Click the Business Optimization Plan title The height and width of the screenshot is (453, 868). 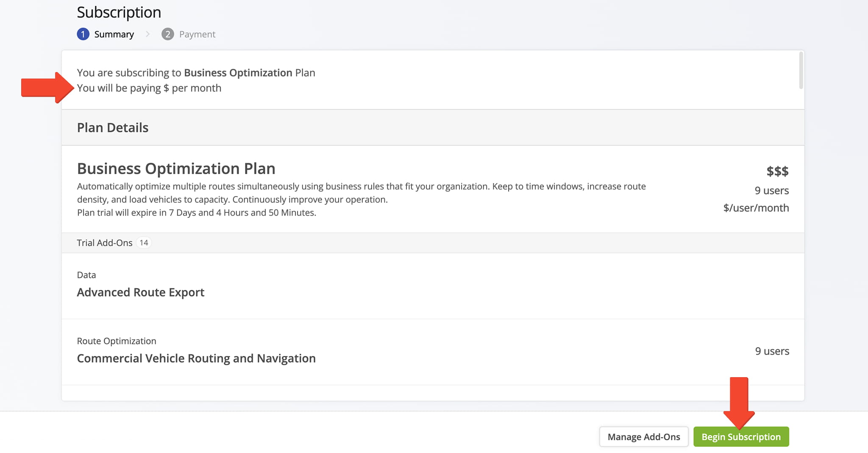pyautogui.click(x=176, y=169)
